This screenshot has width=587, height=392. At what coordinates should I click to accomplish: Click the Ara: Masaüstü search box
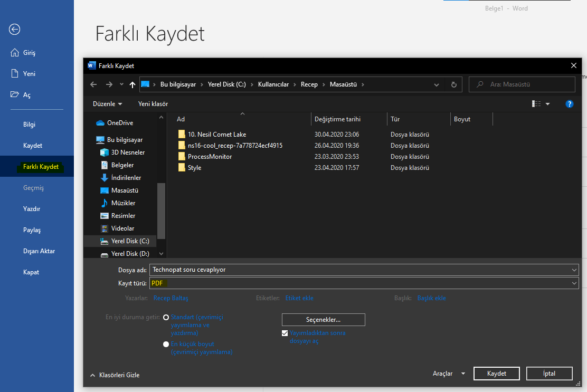point(522,84)
